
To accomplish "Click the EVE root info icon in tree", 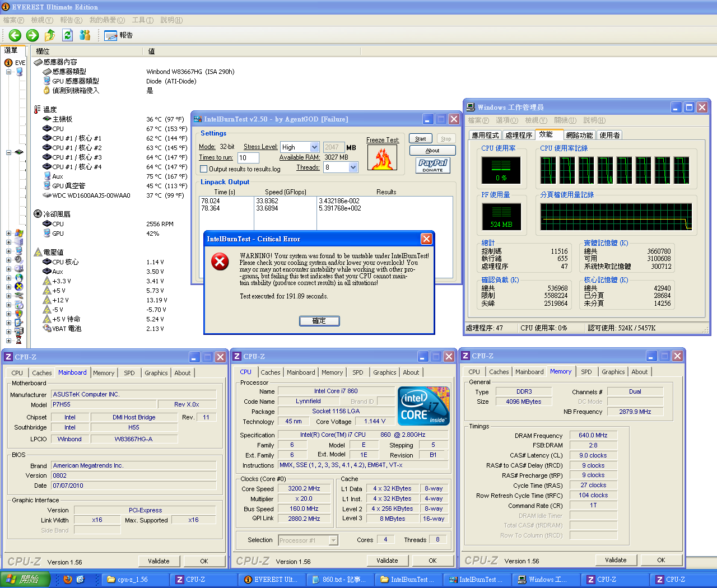I will pyautogui.click(x=8, y=63).
